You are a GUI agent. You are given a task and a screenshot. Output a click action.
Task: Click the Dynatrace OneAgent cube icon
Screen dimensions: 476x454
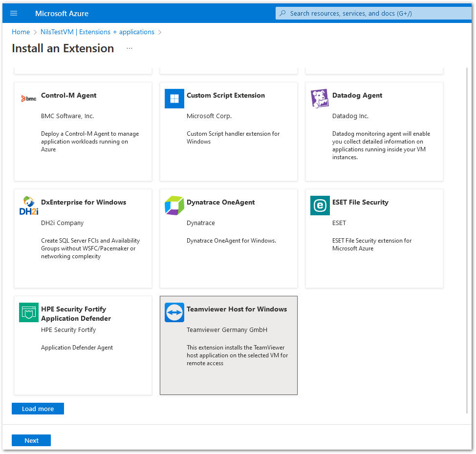[174, 206]
